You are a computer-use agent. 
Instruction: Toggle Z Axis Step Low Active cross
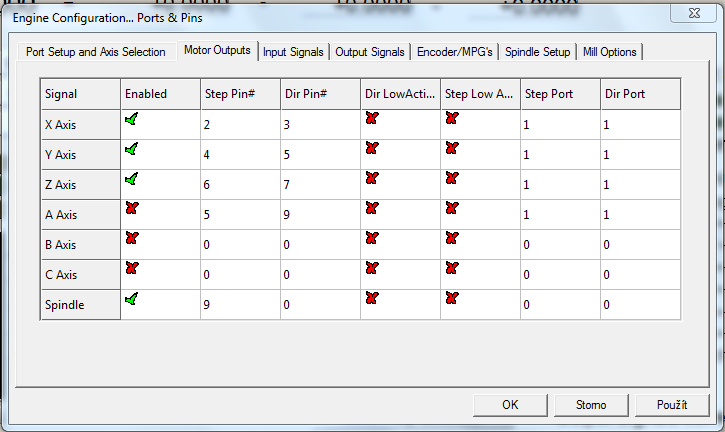click(451, 178)
